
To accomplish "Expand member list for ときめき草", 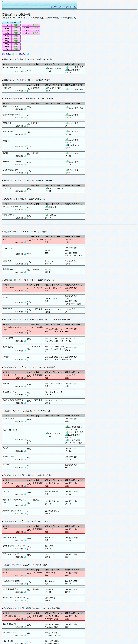I will click(x=28, y=264).
